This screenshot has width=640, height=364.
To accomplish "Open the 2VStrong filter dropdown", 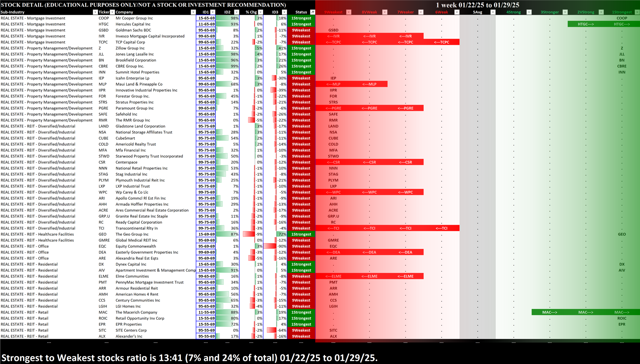I will [601, 12].
